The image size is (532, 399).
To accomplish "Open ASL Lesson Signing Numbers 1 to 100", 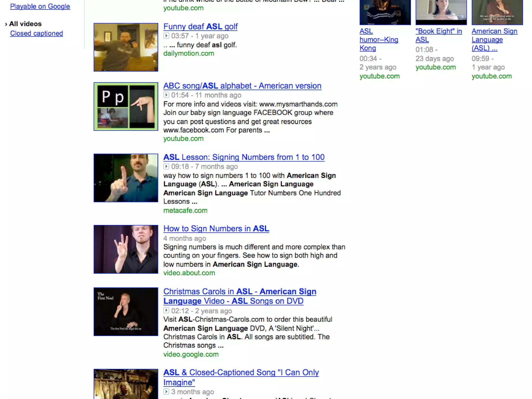I will pos(244,157).
